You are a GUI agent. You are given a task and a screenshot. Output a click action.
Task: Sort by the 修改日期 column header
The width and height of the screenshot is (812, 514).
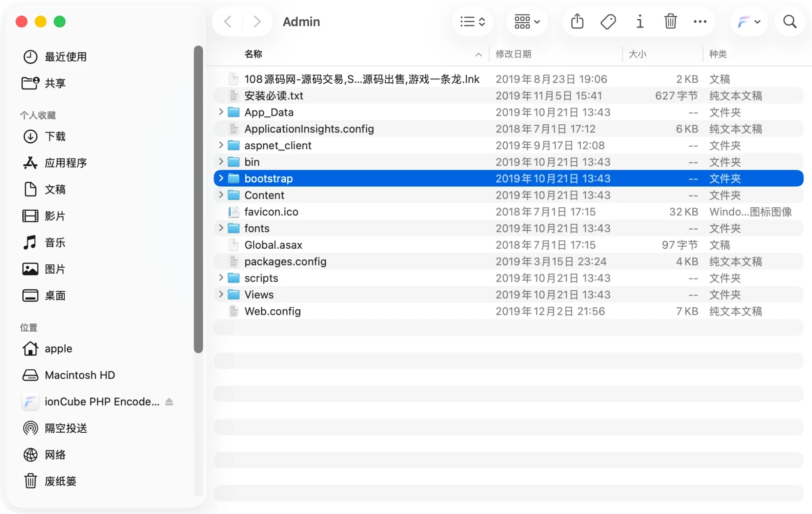click(x=513, y=54)
